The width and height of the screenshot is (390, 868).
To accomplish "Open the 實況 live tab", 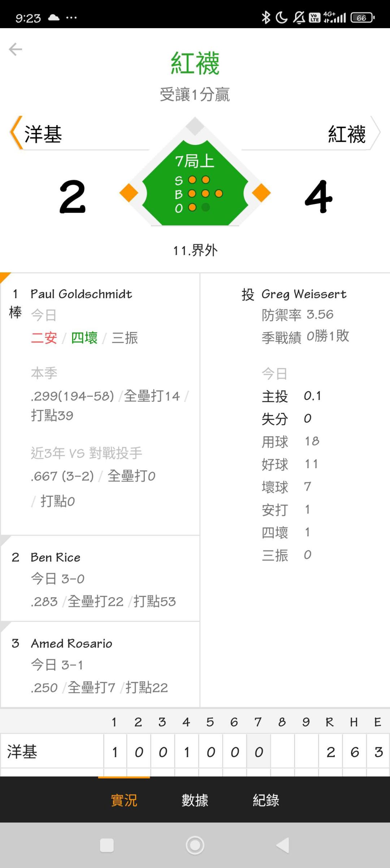I will point(124,800).
